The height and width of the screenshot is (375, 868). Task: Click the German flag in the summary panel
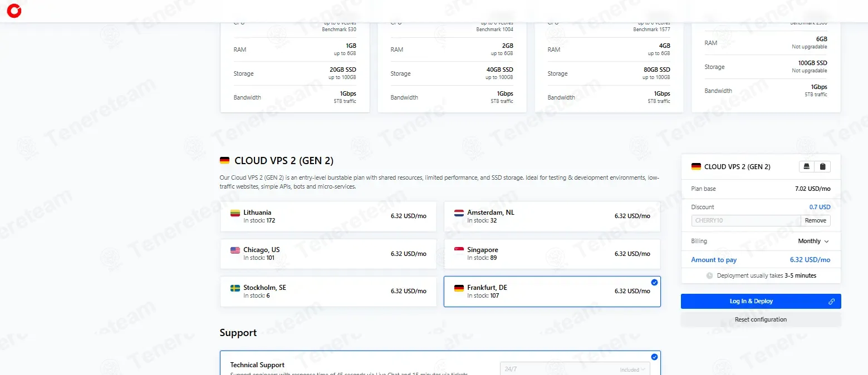click(696, 166)
